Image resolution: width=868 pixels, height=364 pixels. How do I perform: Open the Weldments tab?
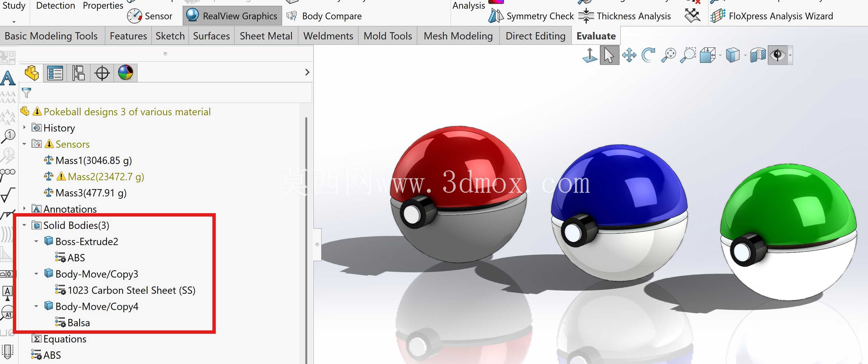(328, 36)
